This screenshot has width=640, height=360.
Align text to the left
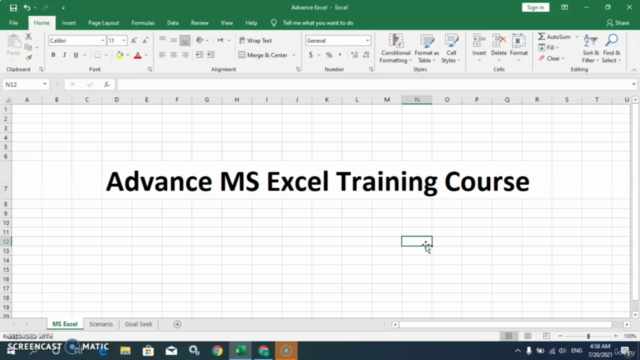coord(162,55)
